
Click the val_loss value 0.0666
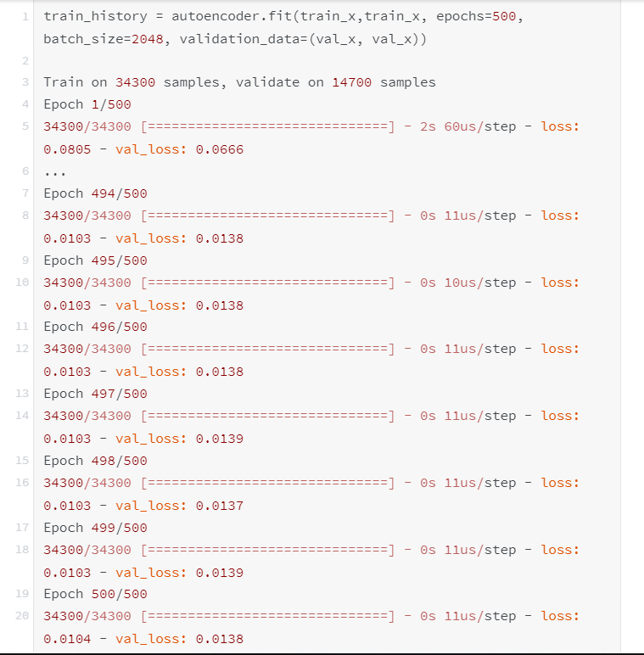[220, 149]
